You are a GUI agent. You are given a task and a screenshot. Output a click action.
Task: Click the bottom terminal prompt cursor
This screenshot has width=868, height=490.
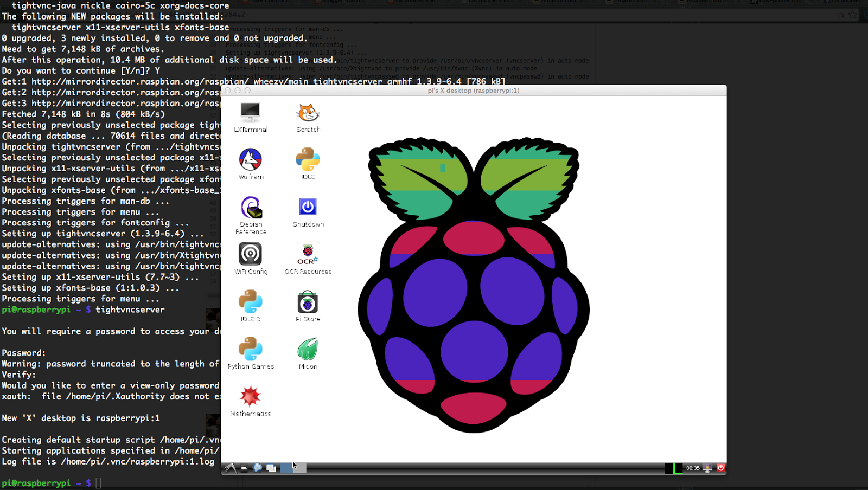(98, 483)
